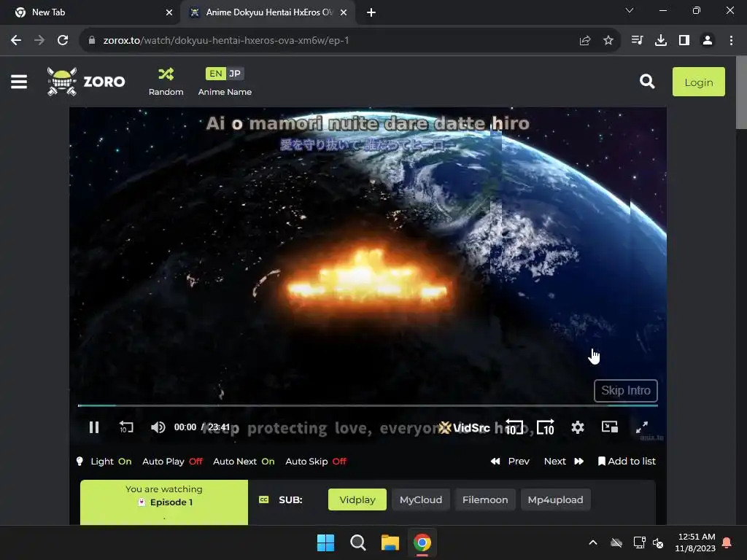Click Episode 1 watching panel

click(164, 502)
